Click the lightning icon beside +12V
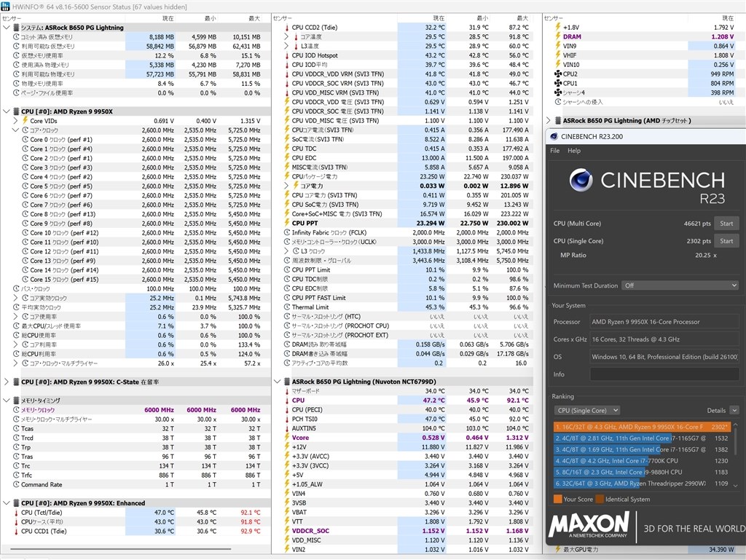Viewport: 746px width, 560px height. (x=287, y=447)
